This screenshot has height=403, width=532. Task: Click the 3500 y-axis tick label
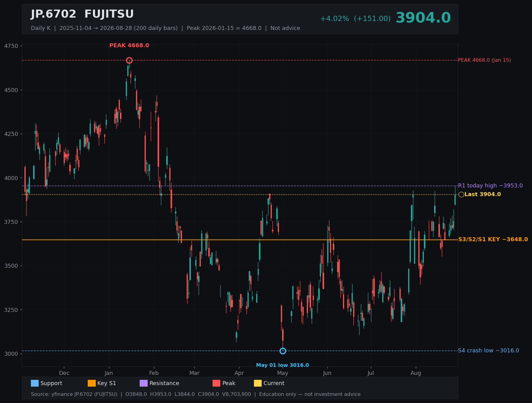click(x=11, y=266)
